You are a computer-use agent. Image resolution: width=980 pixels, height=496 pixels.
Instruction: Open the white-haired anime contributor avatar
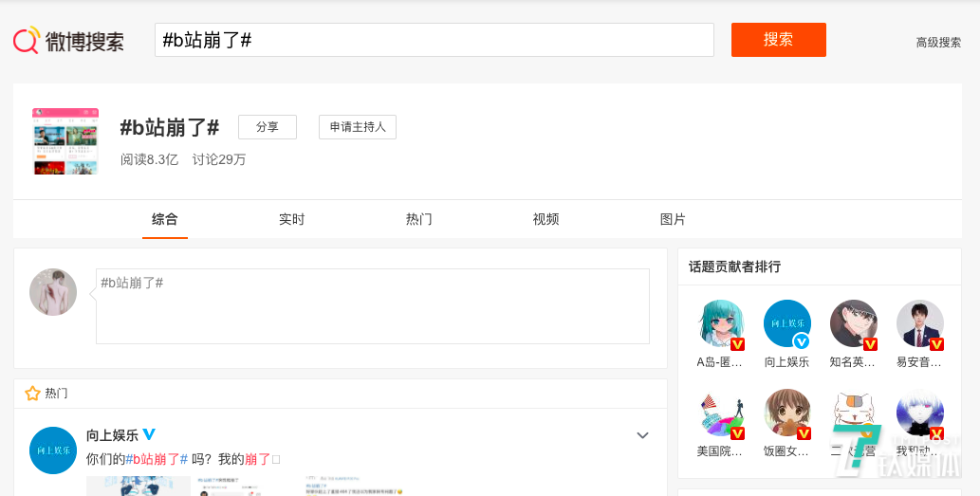920,413
